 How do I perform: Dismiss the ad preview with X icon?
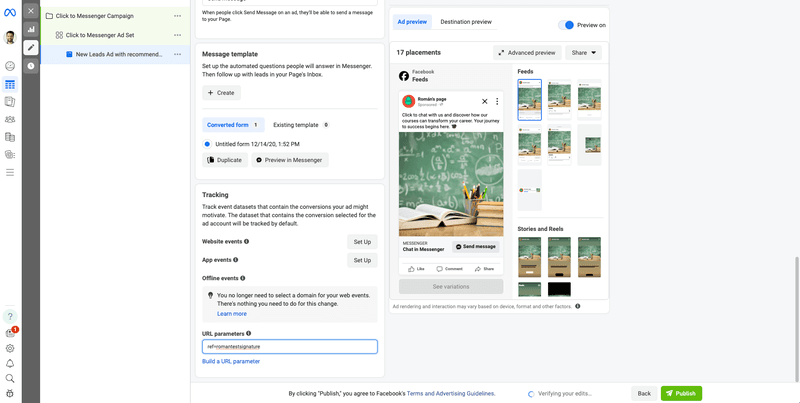485,102
